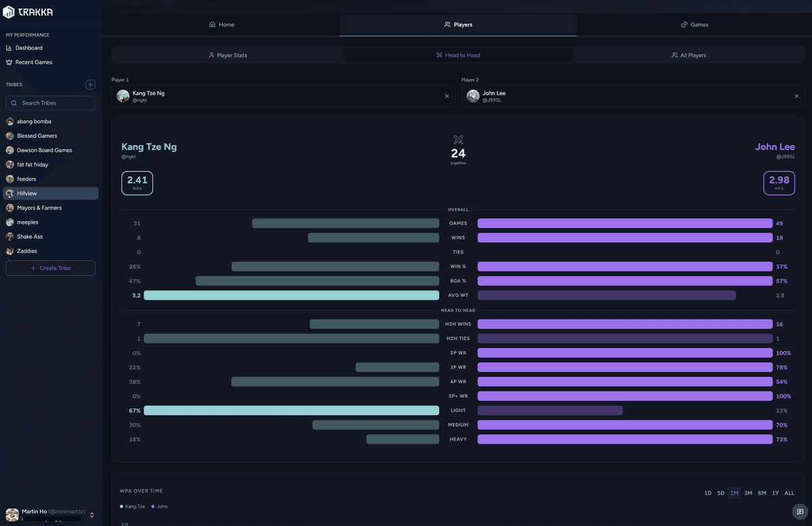Viewport: 812px width, 526px height.
Task: Clear Player 1 Kang Tze Ng selection
Action: coord(447,96)
